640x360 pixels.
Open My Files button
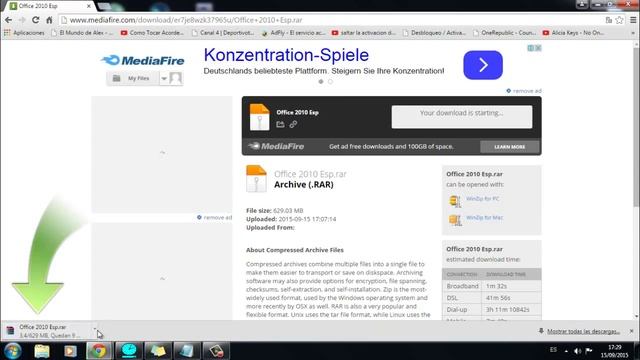click(133, 78)
